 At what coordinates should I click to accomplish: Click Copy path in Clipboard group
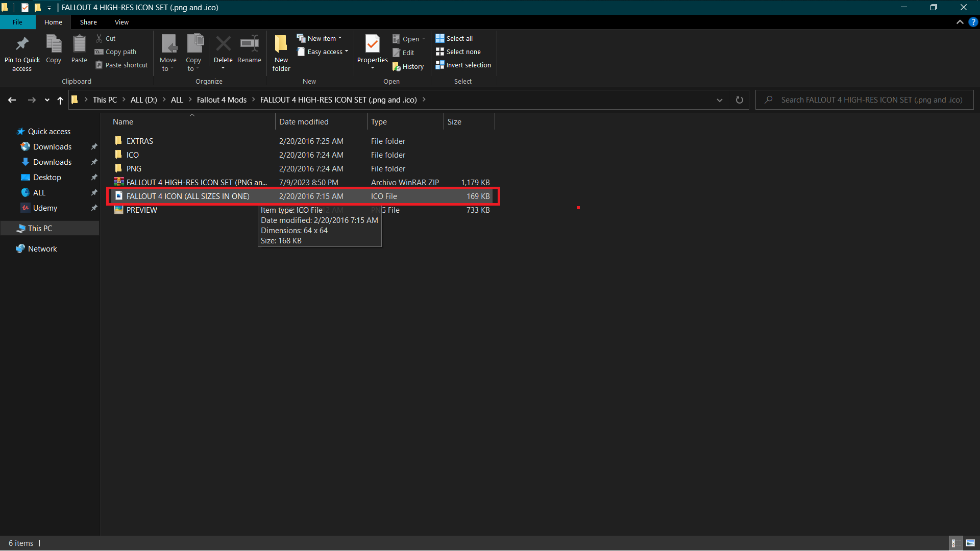[116, 52]
